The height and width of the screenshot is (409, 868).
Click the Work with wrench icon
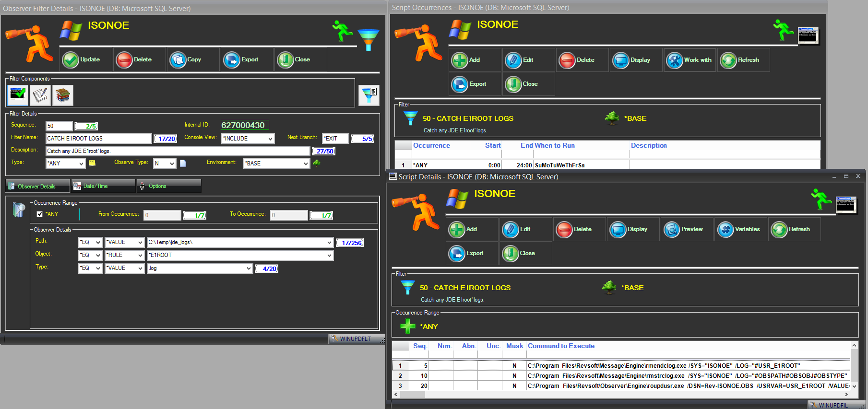point(674,60)
